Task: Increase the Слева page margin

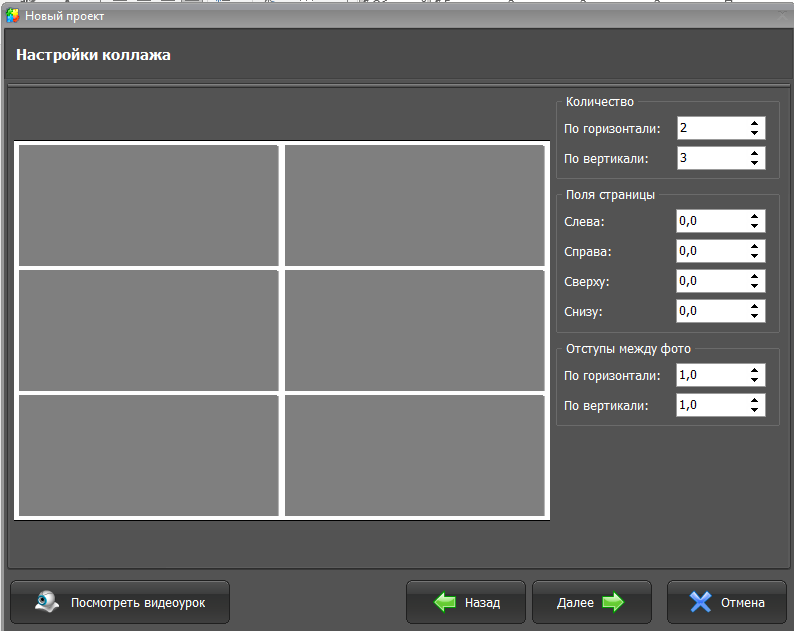Action: pos(754,216)
